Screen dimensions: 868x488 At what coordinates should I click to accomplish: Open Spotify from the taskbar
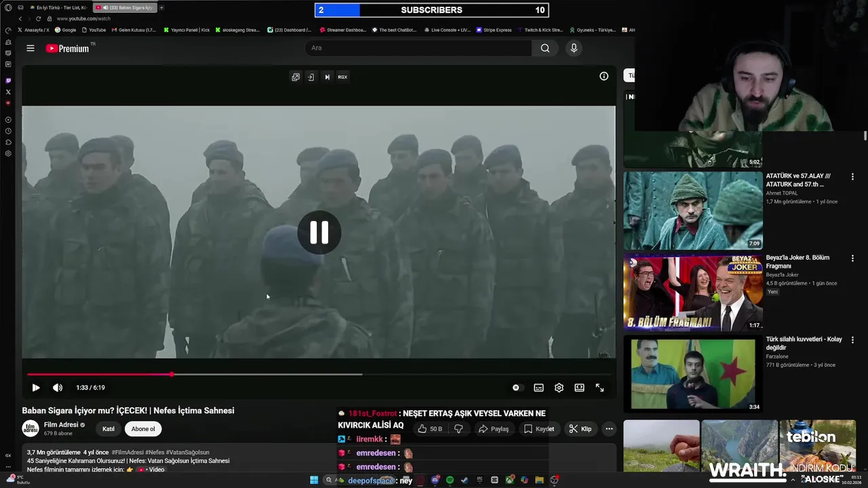(x=450, y=480)
